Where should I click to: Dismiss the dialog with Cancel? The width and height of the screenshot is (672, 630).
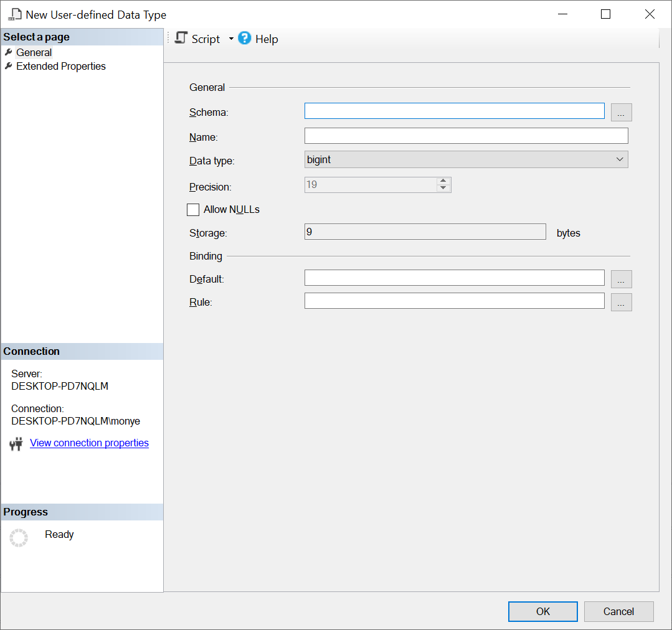pyautogui.click(x=618, y=611)
